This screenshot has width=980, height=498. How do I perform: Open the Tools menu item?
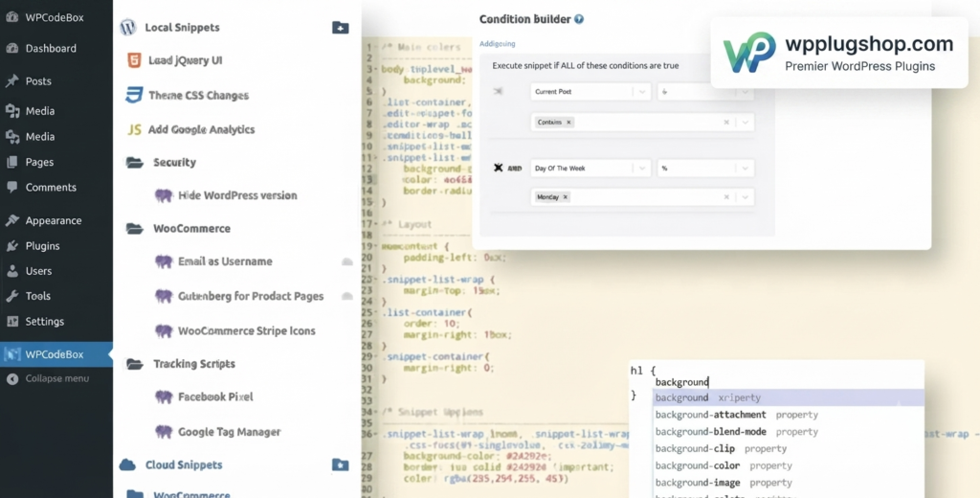(37, 296)
